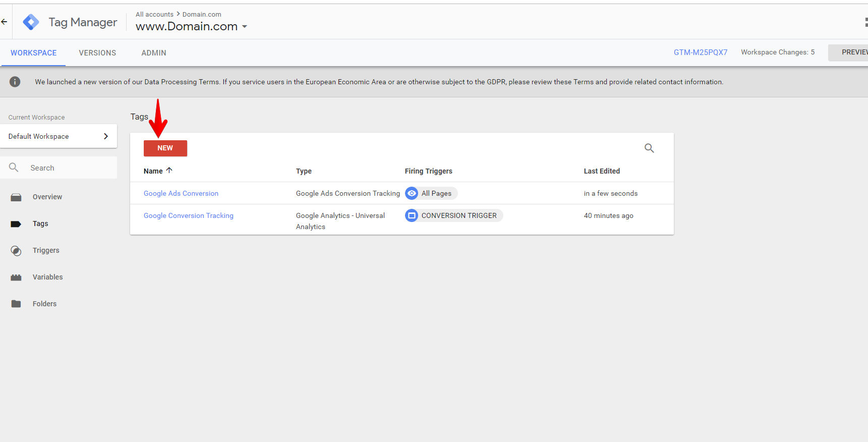Open the CONVERSION TRIGGER chip
The image size is (868, 442).
pyautogui.click(x=454, y=215)
